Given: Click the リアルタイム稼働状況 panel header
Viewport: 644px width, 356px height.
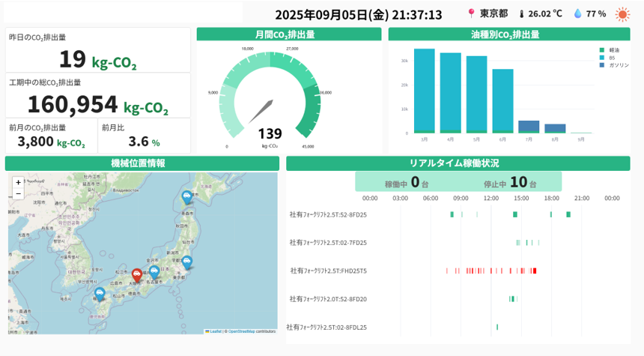Looking at the screenshot, I should [458, 163].
